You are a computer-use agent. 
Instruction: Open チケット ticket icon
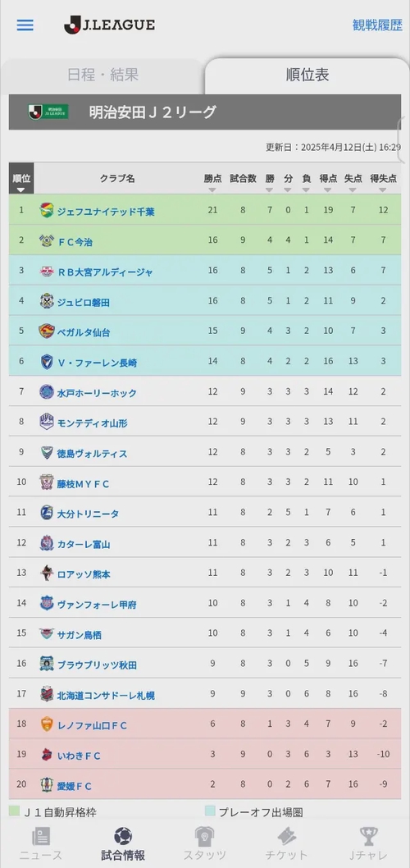(x=286, y=836)
